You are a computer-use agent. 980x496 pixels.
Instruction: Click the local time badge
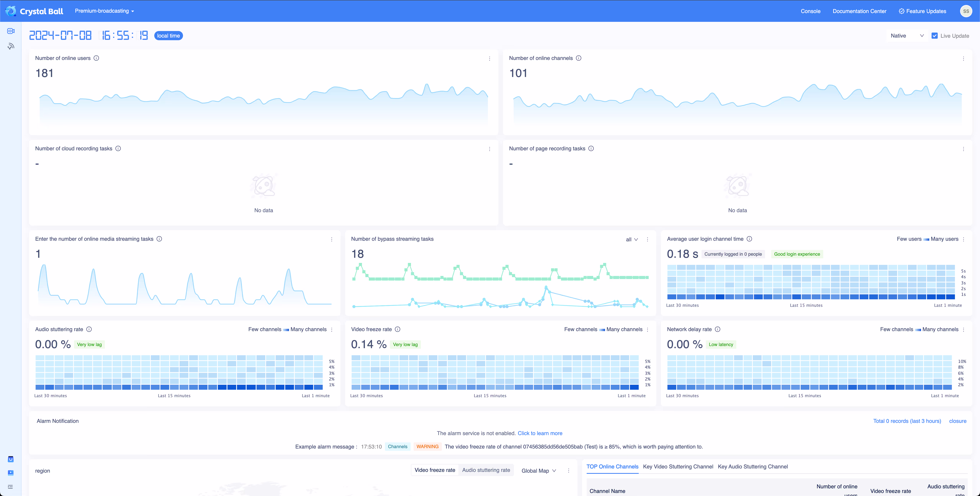tap(168, 36)
